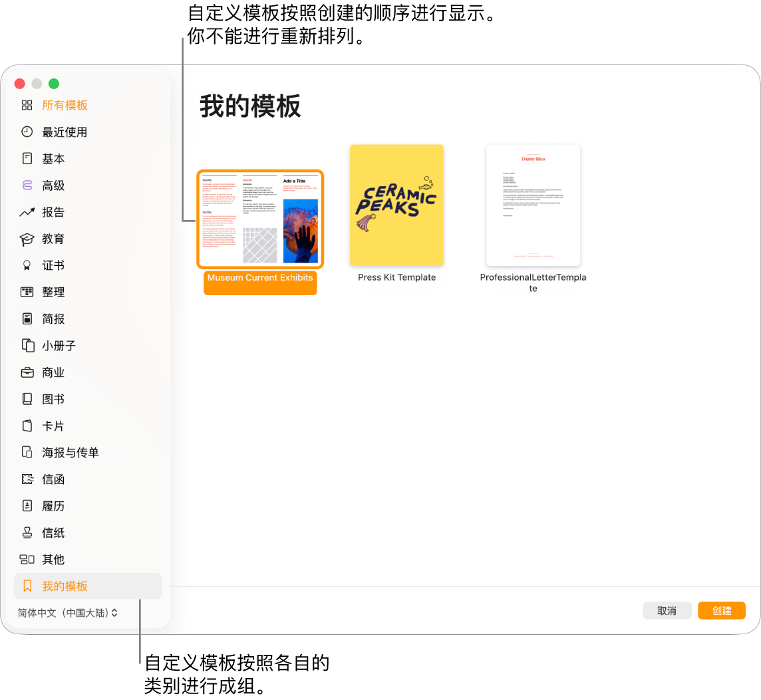
Task: Click the 取消 button
Action: pyautogui.click(x=667, y=610)
